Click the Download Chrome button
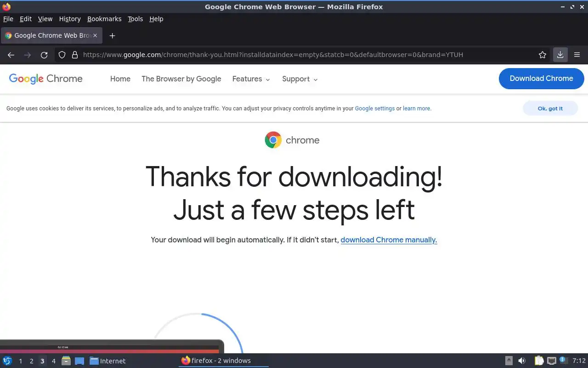This screenshot has height=368, width=588. (541, 79)
